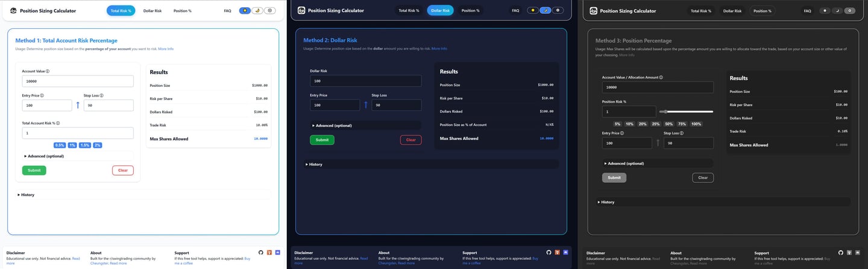The image size is (868, 269).
Task: Click the gray up arrow in the gray panel
Action: point(658,143)
